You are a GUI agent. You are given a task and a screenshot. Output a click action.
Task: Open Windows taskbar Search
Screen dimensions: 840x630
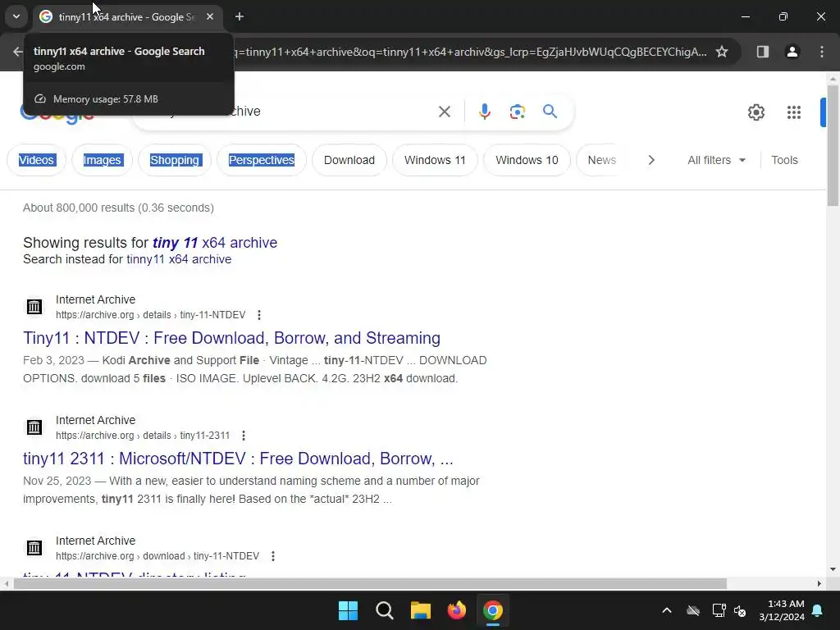coord(384,610)
